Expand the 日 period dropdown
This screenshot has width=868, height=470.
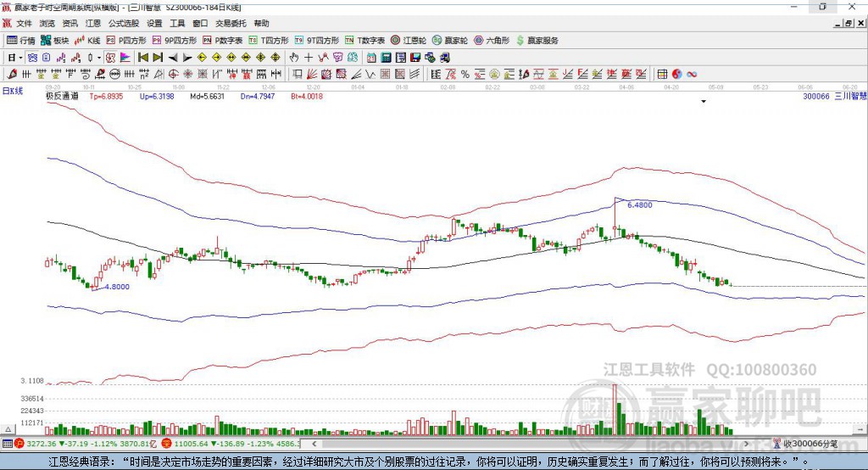tap(20, 58)
